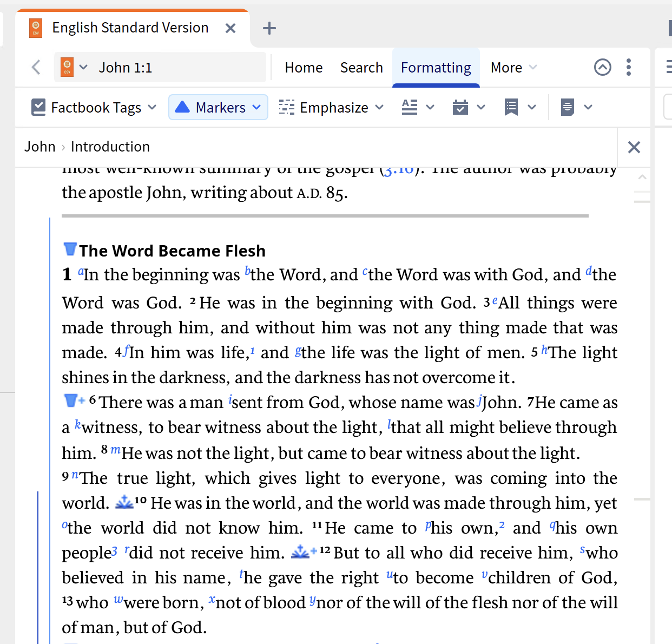Image resolution: width=672 pixels, height=644 pixels.
Task: Expand the text formatting dropdown arrow
Action: [x=430, y=107]
